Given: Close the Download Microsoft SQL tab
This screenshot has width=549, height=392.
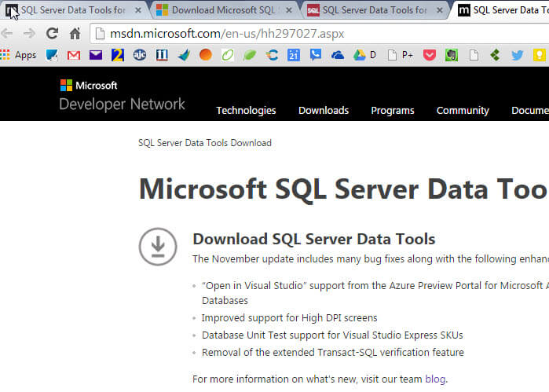Looking at the screenshot, I should click(289, 10).
